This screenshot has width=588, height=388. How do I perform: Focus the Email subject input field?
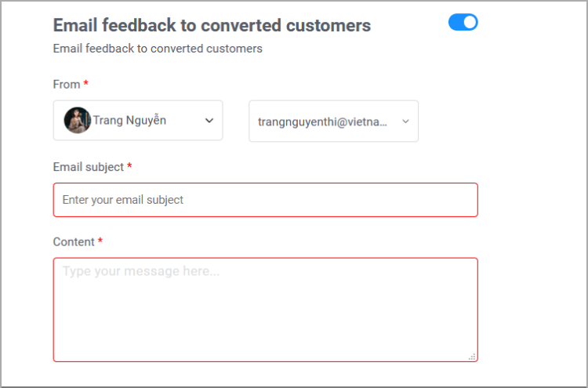click(266, 200)
